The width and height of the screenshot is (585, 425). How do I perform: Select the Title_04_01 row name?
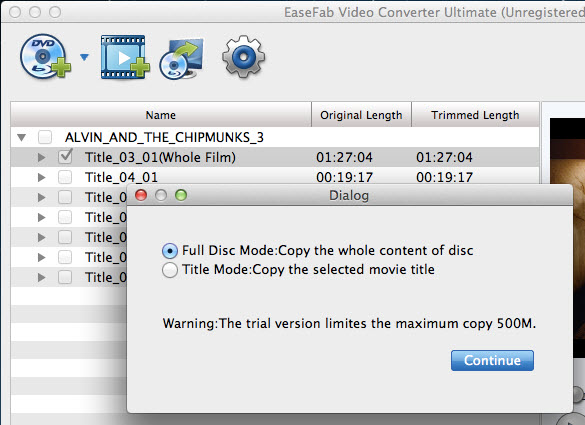pyautogui.click(x=121, y=177)
